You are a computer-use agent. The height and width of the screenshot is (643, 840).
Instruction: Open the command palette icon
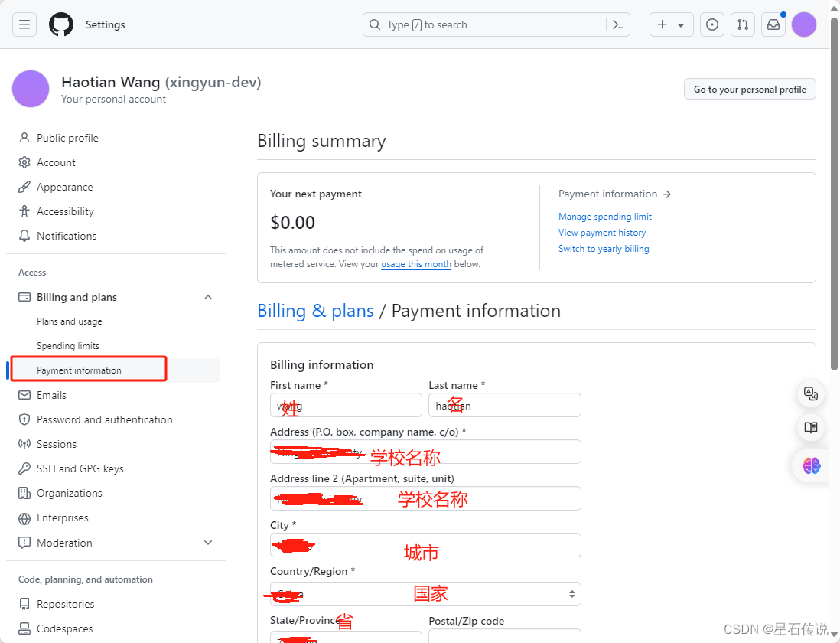click(x=617, y=24)
